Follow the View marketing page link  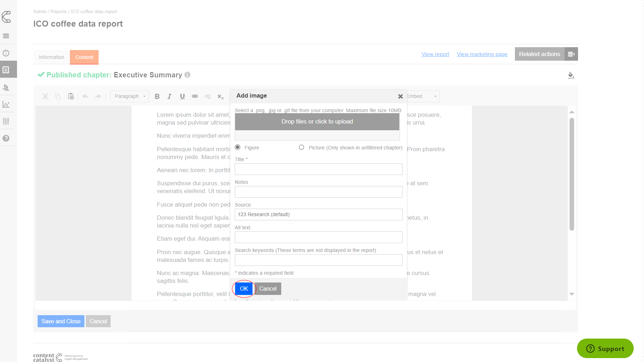[482, 54]
